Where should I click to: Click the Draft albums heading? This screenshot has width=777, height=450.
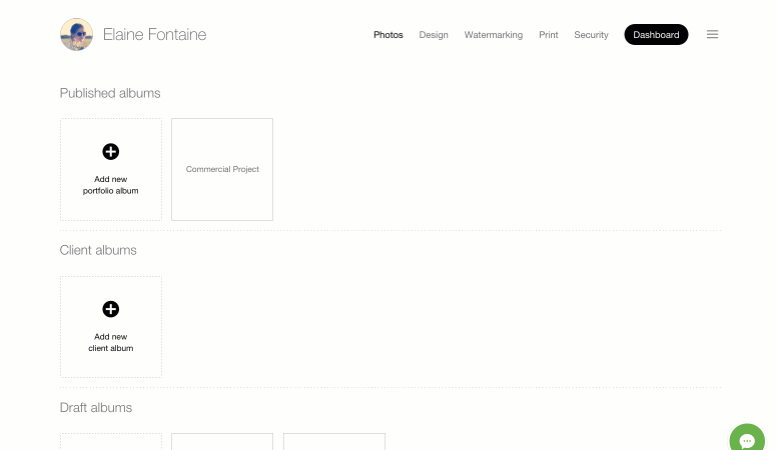(x=96, y=407)
